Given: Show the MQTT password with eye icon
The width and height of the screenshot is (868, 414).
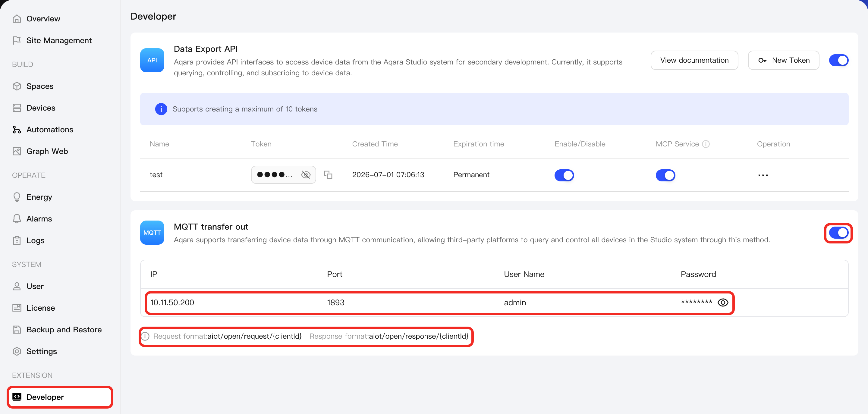Looking at the screenshot, I should click(723, 303).
